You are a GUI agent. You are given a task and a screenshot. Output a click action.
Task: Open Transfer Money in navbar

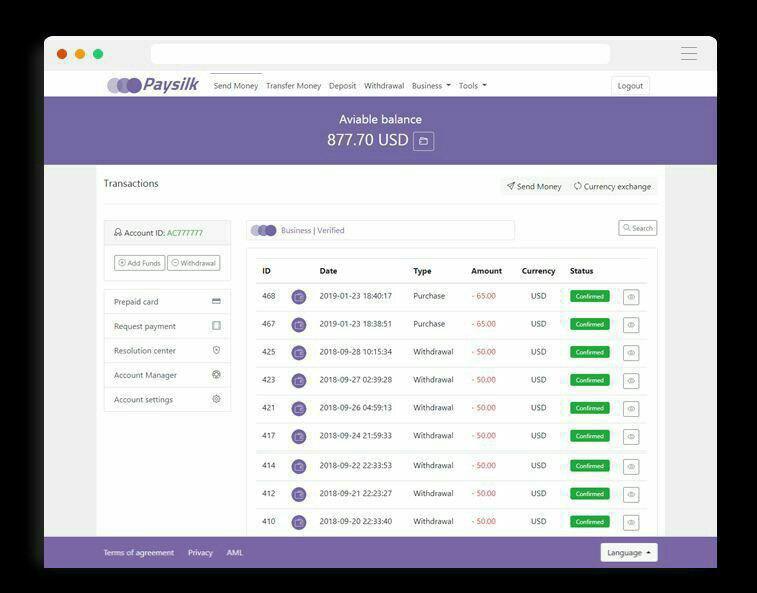294,85
